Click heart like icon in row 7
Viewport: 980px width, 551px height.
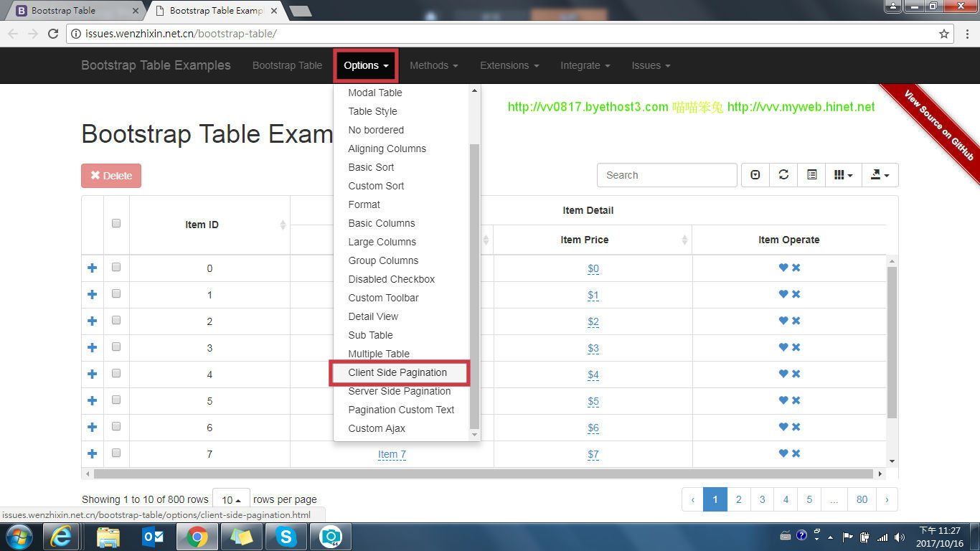pyautogui.click(x=783, y=453)
